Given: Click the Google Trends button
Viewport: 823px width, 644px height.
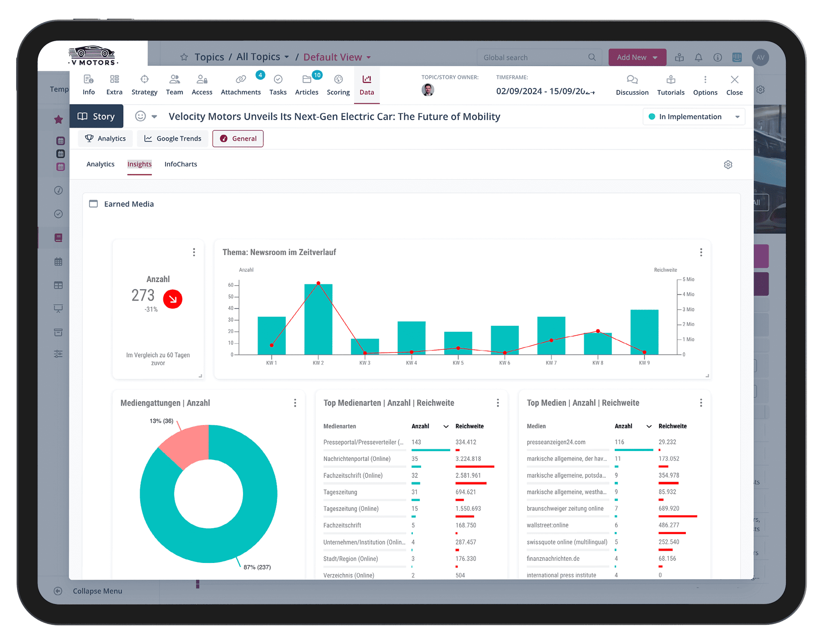Looking at the screenshot, I should pos(173,138).
